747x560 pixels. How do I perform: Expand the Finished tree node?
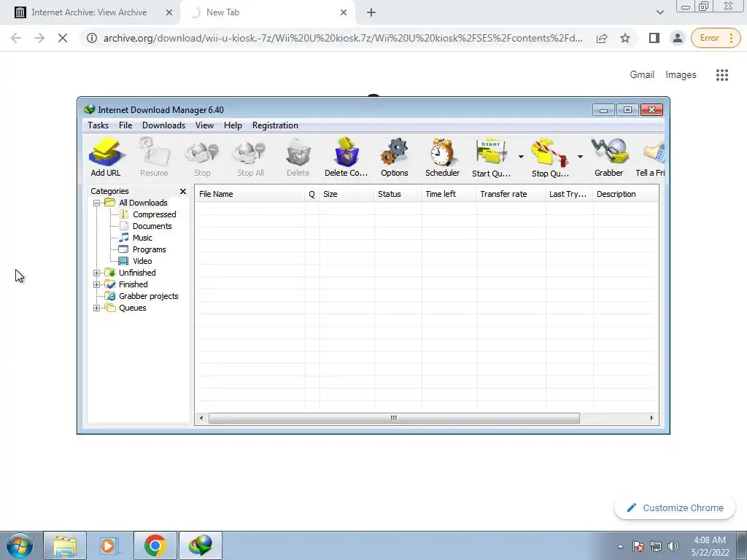97,285
